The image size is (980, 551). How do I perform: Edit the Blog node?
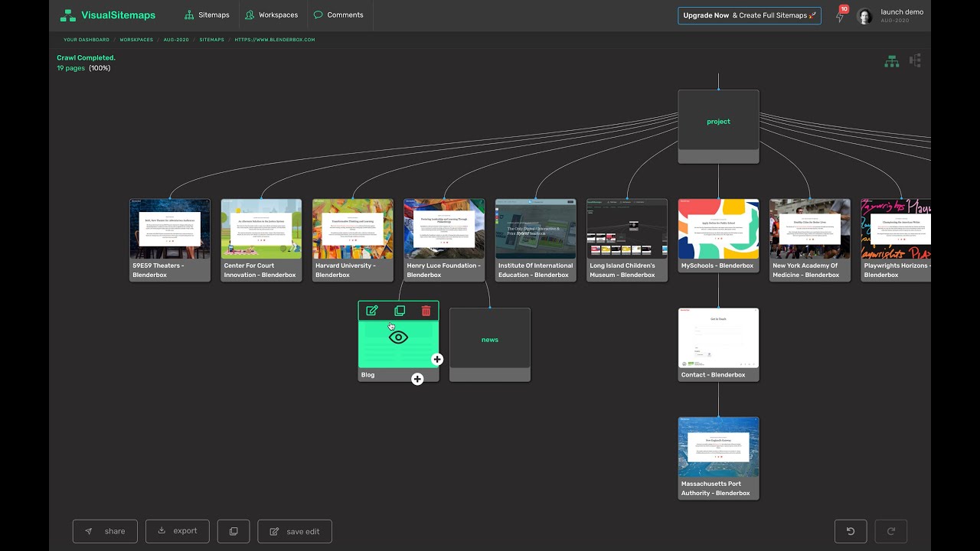point(372,311)
